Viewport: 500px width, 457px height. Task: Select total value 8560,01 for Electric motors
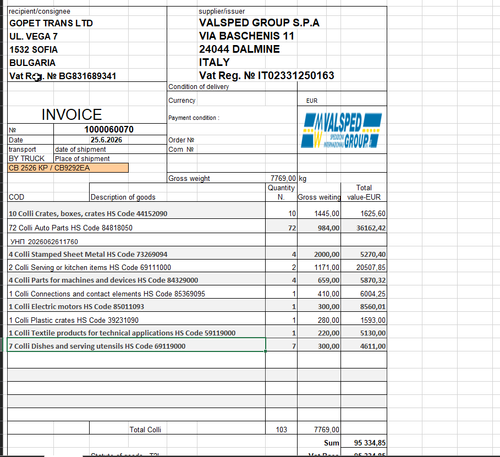point(372,307)
